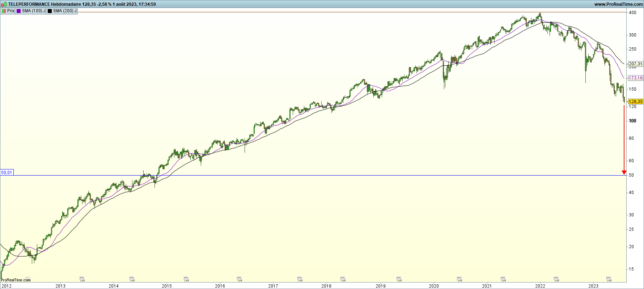
Task: Click the bold 100 price axis label
Action: coord(632,121)
